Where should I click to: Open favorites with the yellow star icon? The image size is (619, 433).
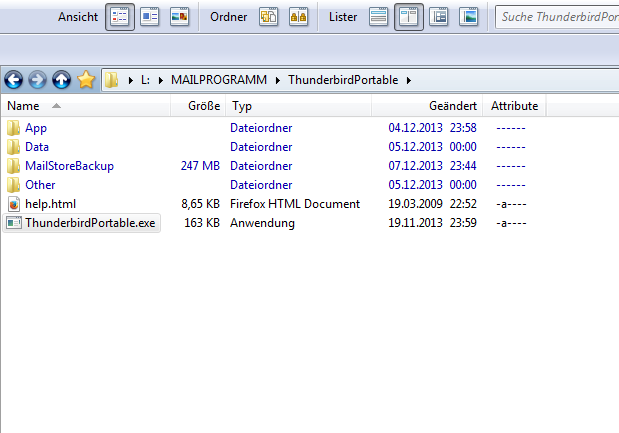[86, 80]
